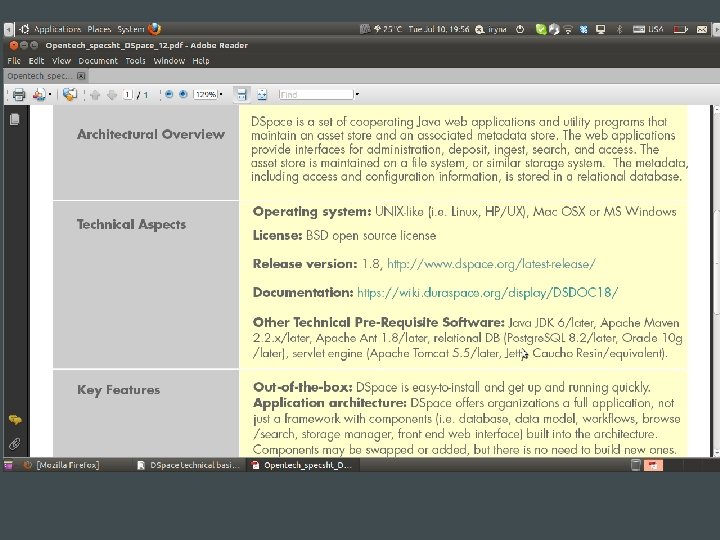The width and height of the screenshot is (720, 540).
Task: Click the show desktop icon in bottom panel
Action: pyautogui.click(x=8, y=465)
